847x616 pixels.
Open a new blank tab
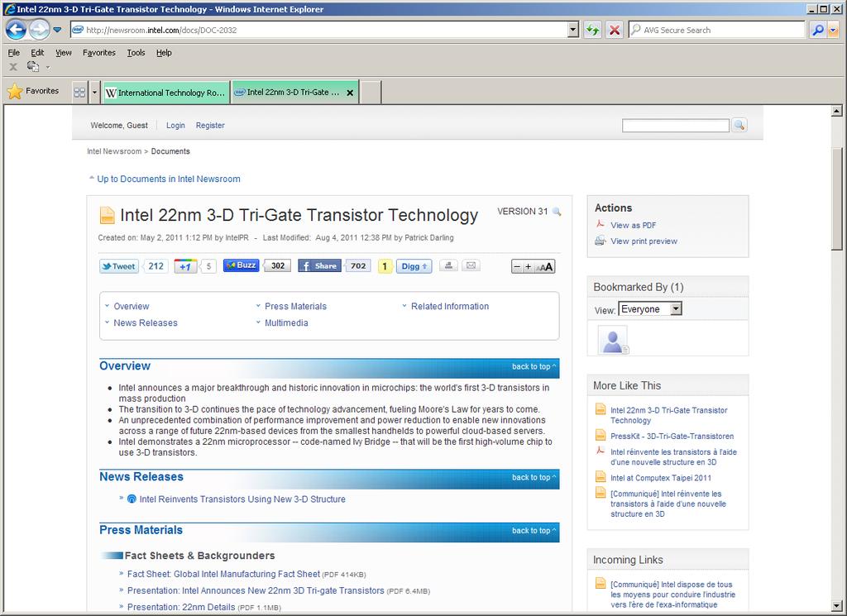point(371,93)
